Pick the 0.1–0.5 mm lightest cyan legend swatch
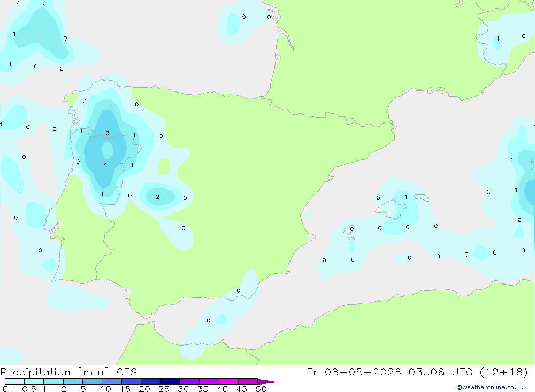The width and height of the screenshot is (535, 392). click(x=14, y=381)
